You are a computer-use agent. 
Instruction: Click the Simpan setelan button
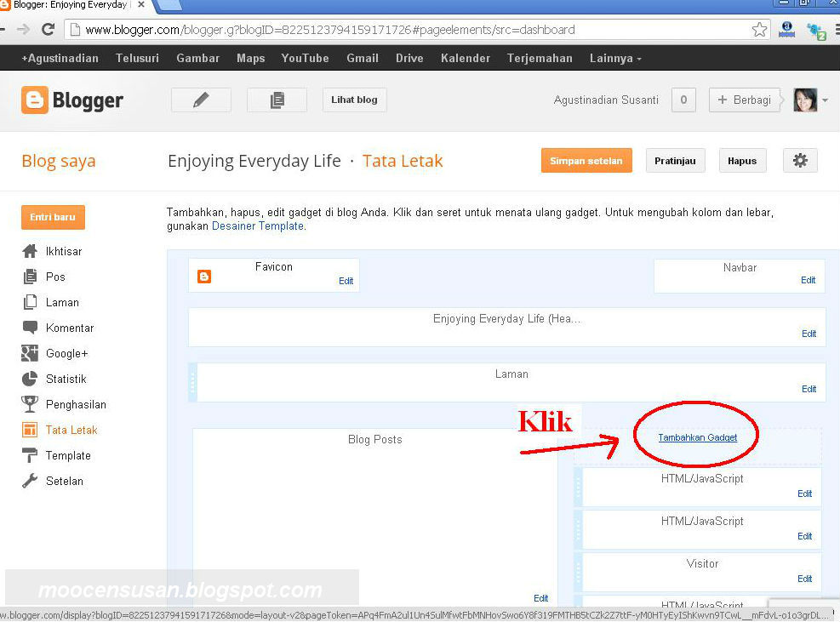click(x=586, y=160)
